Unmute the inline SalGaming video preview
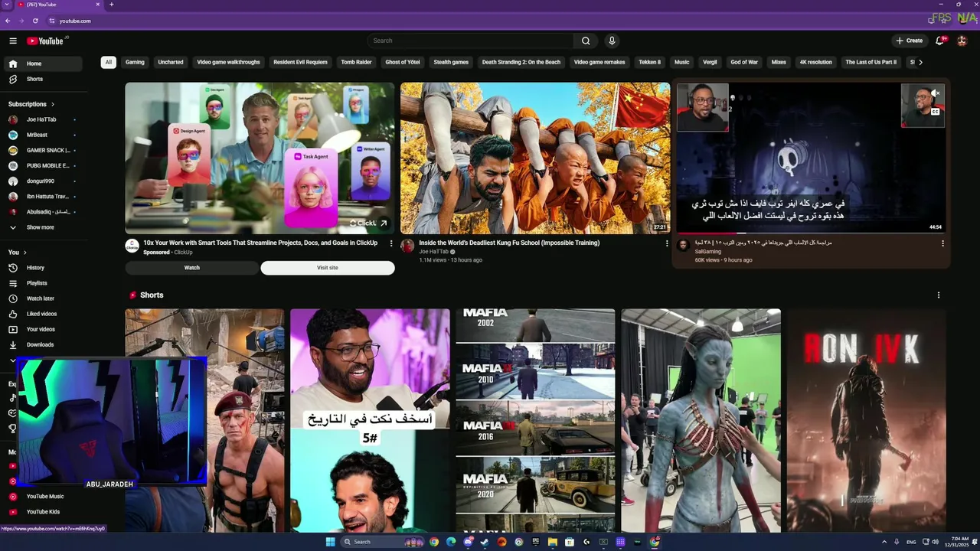 tap(936, 94)
